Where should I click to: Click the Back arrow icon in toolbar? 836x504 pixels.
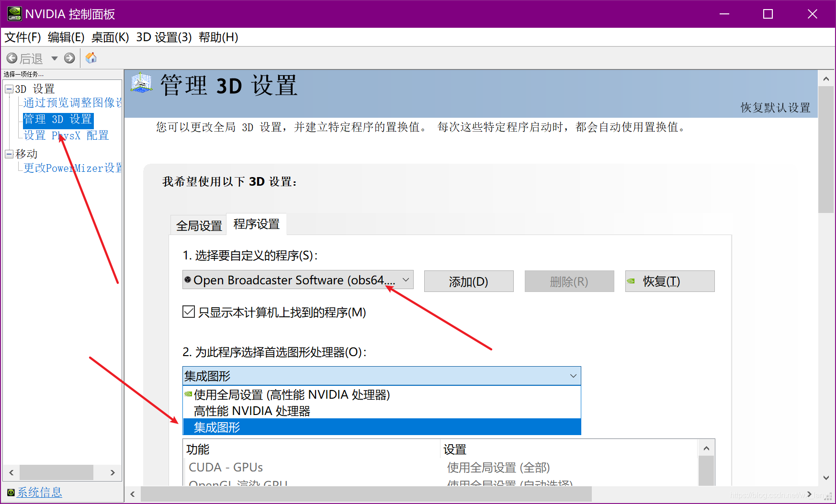click(12, 58)
